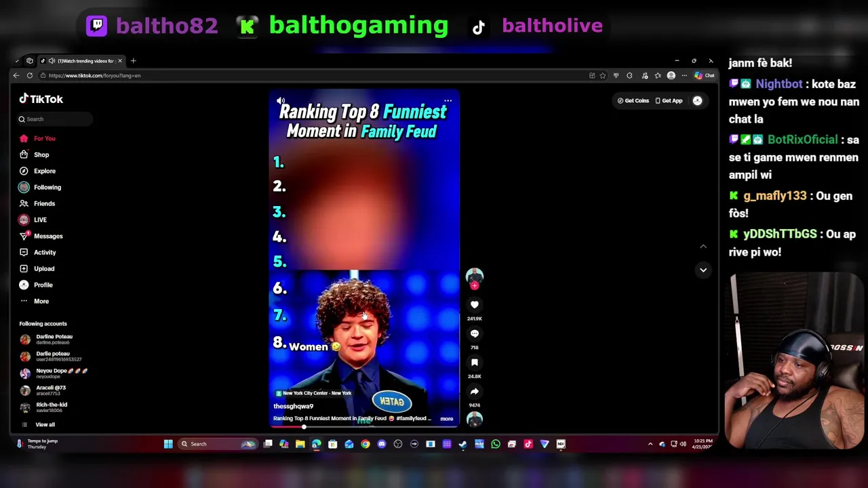Open the Upload page

tap(37, 268)
